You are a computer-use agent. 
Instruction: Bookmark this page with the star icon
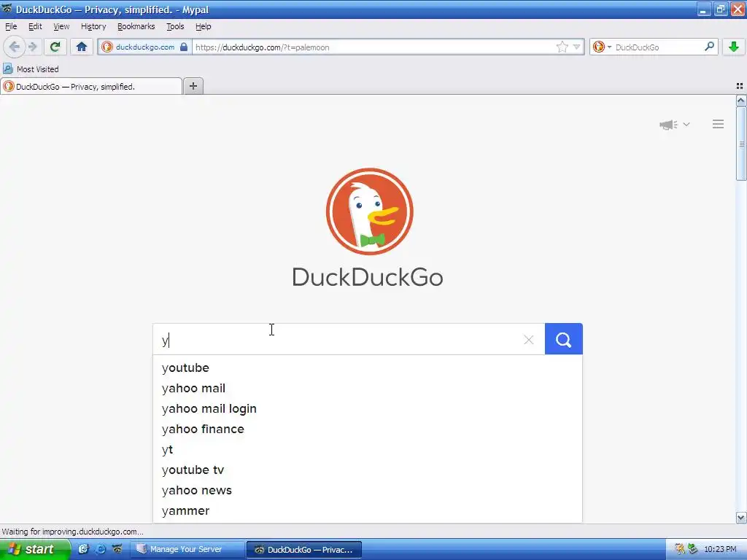click(x=562, y=47)
